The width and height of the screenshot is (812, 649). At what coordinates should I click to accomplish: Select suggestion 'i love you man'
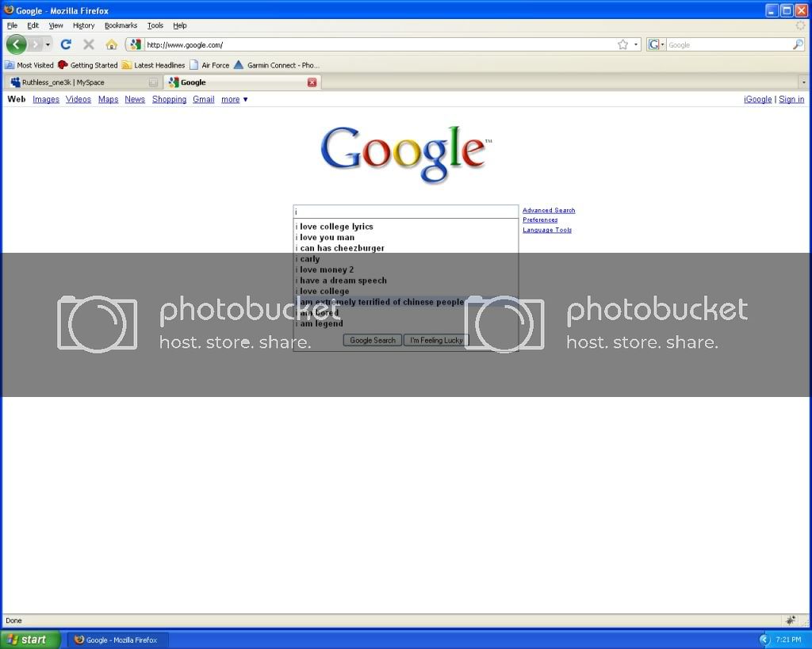(405, 238)
